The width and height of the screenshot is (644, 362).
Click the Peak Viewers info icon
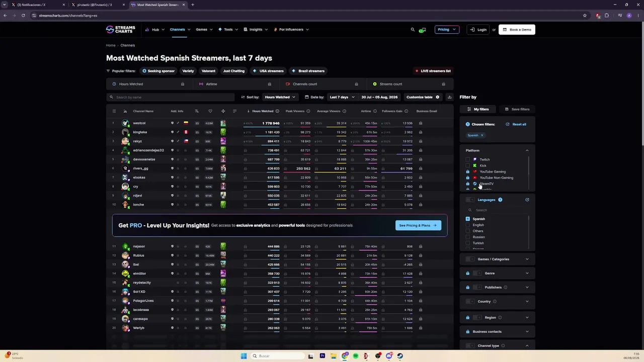[x=308, y=111]
